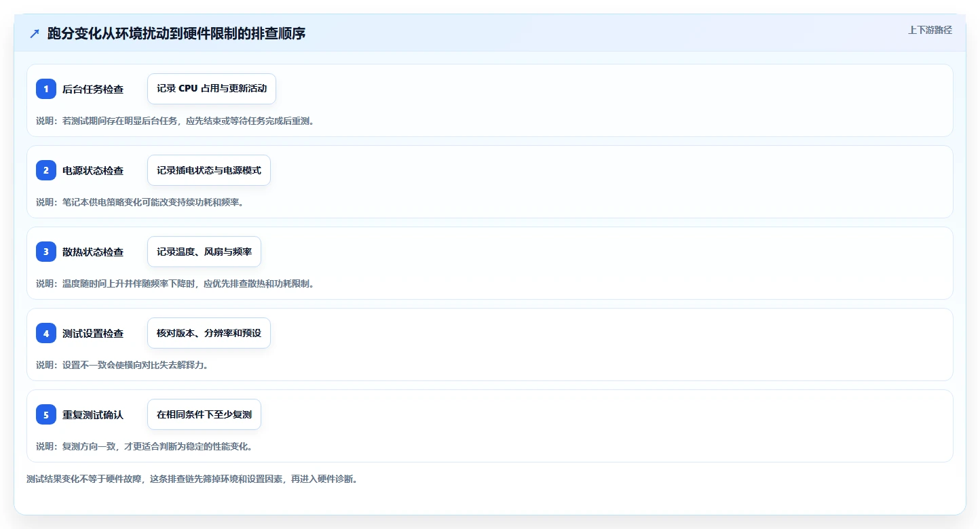This screenshot has height=529, width=980.
Task: Click the 测试设置检查 step title
Action: click(93, 333)
